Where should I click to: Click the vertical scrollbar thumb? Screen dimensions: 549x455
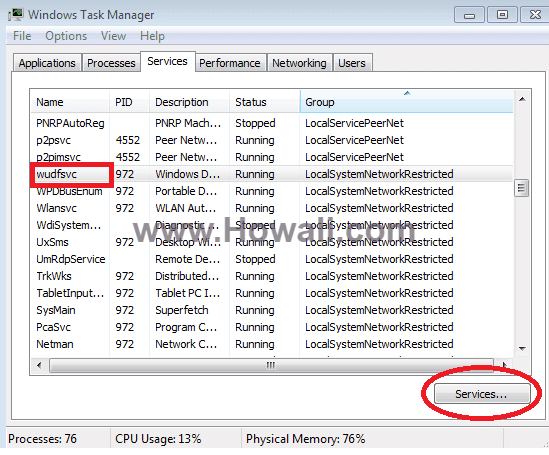click(522, 188)
